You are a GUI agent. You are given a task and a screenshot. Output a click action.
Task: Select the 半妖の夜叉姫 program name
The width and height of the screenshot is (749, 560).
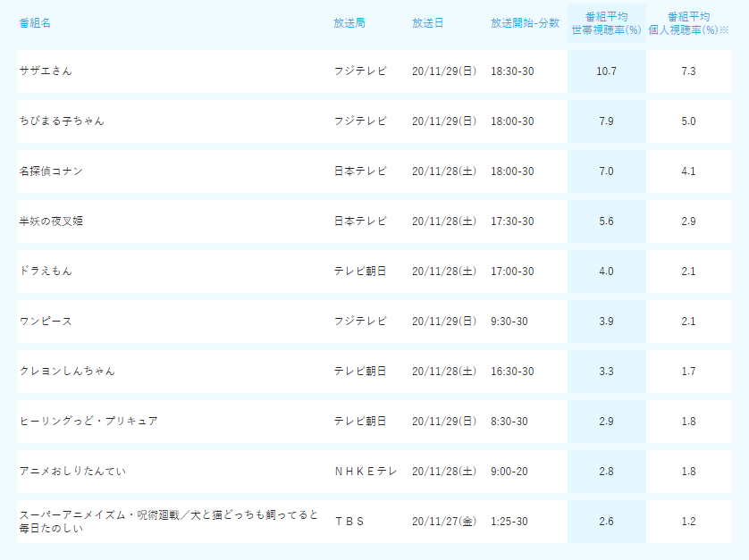point(51,221)
